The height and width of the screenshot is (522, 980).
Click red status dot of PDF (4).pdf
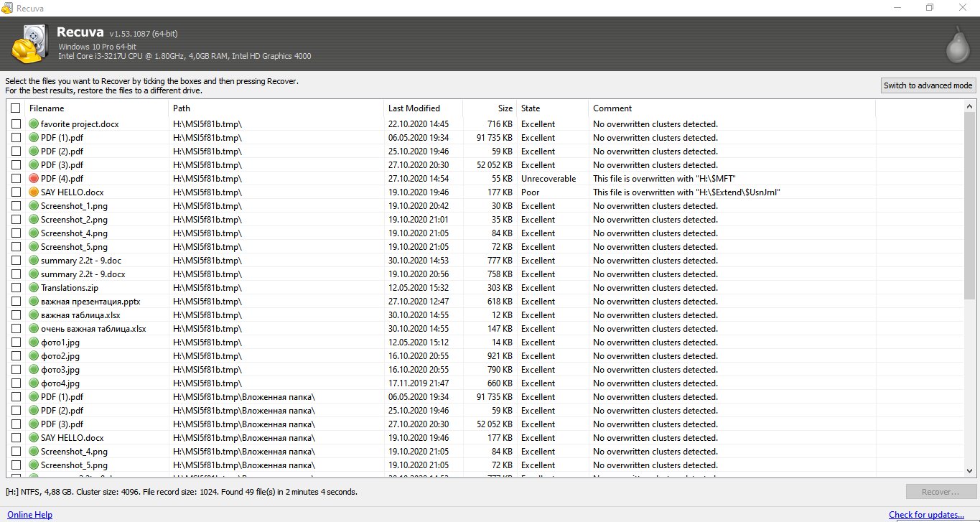(33, 179)
